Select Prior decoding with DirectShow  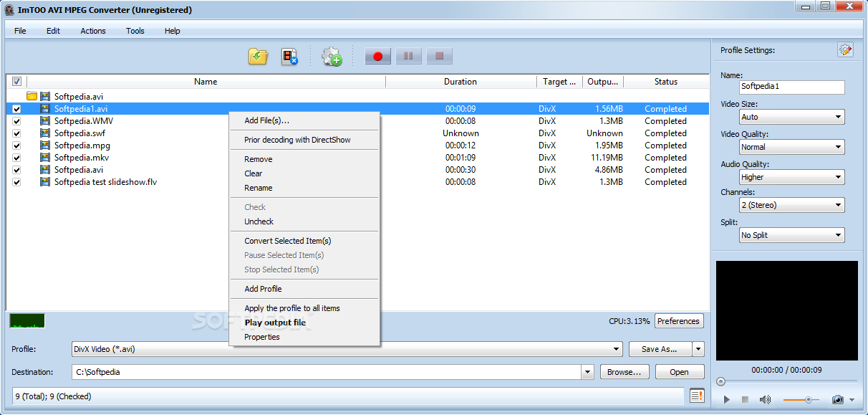(304, 140)
